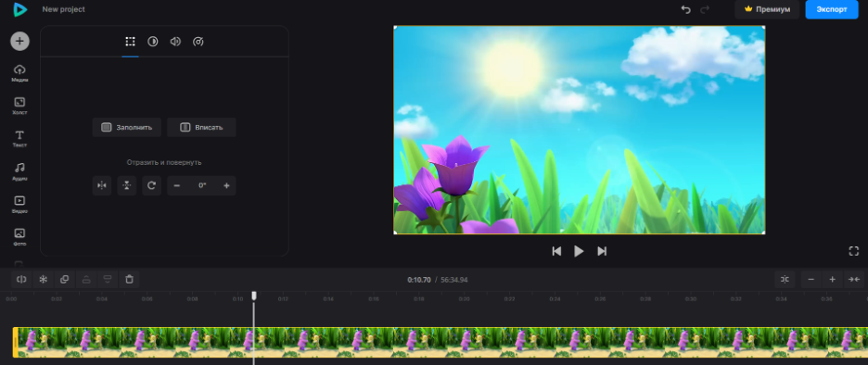The image size is (868, 365).
Task: Enter fullscreen preview mode
Action: 853,251
